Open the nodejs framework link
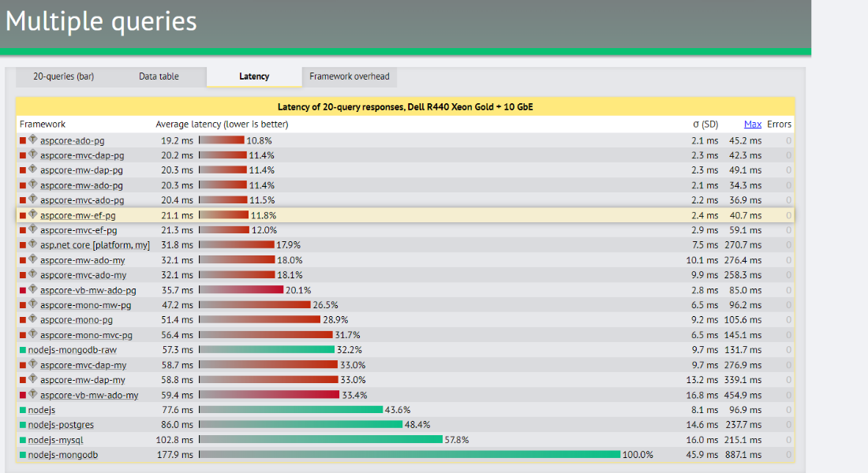The width and height of the screenshot is (868, 473). 42,410
